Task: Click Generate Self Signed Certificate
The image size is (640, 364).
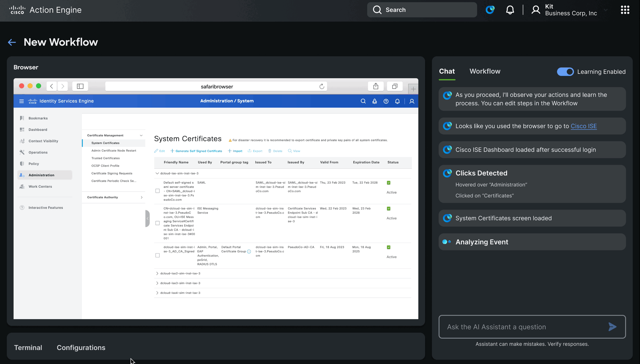Action: tap(196, 151)
